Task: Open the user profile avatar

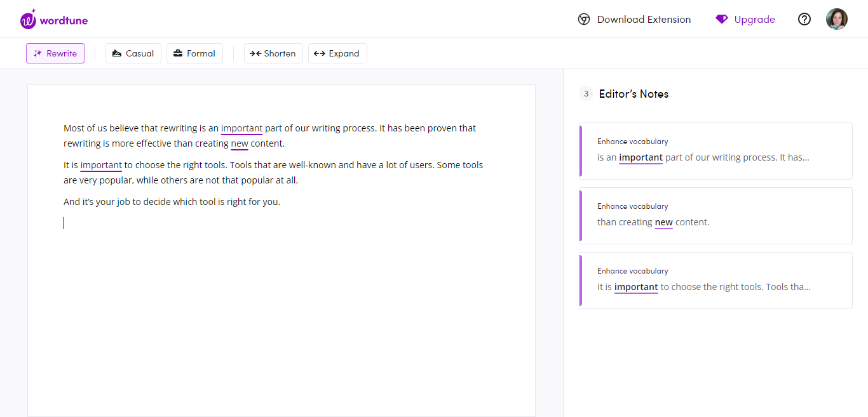Action: click(836, 19)
